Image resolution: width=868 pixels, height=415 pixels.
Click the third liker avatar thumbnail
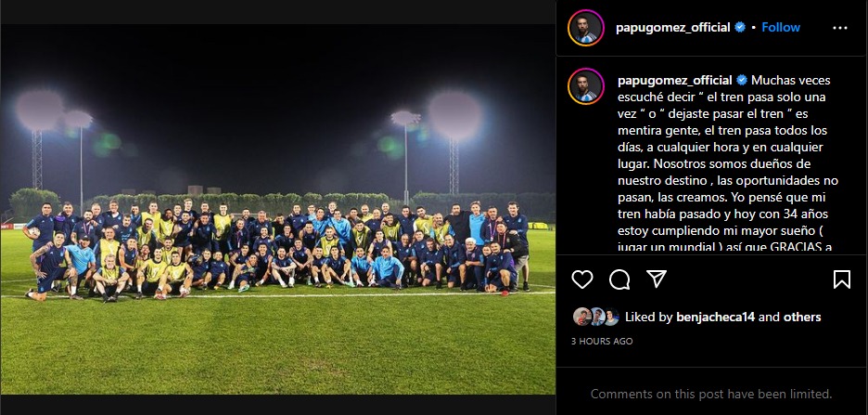tap(611, 317)
